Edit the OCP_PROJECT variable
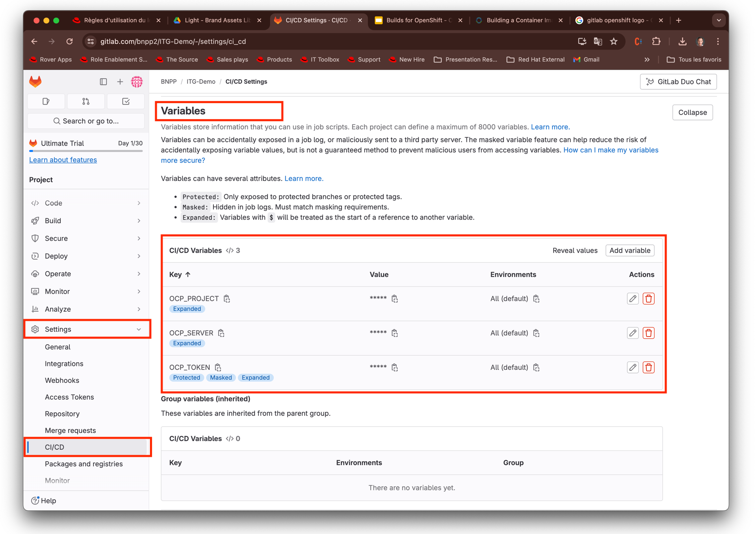Image resolution: width=756 pixels, height=534 pixels. pyautogui.click(x=633, y=299)
